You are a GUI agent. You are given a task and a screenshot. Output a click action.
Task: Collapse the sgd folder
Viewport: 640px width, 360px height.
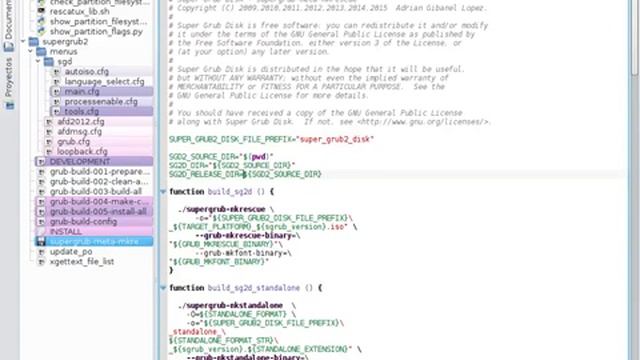38,61
